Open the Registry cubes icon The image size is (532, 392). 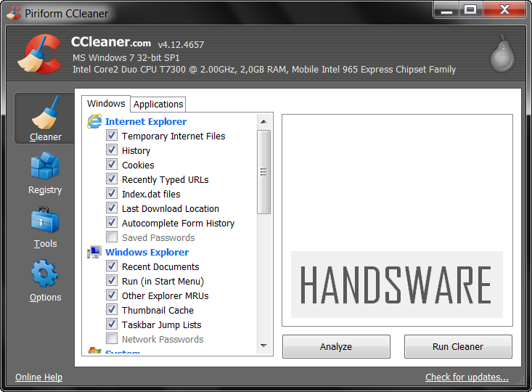[45, 166]
